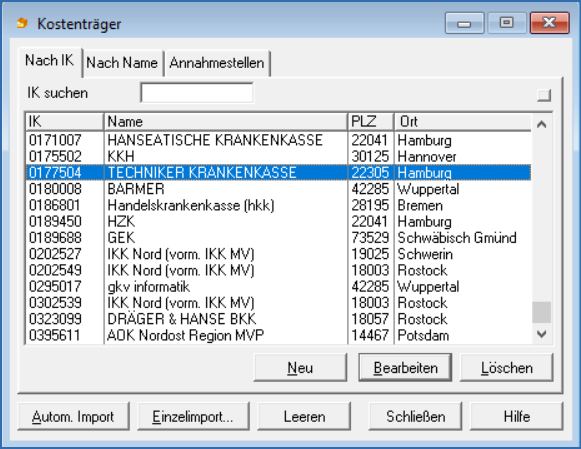Viewport: 581px width, 449px height.
Task: Click the Bremen city cell
Action: [x=420, y=206]
